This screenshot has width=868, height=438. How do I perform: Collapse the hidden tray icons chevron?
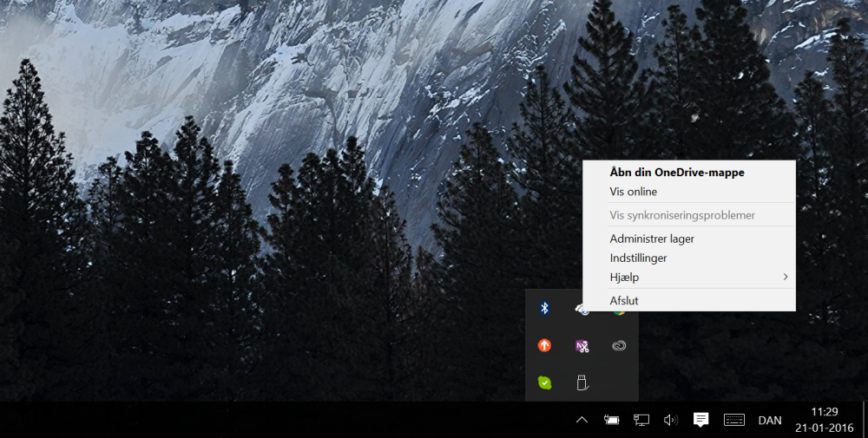(x=582, y=420)
